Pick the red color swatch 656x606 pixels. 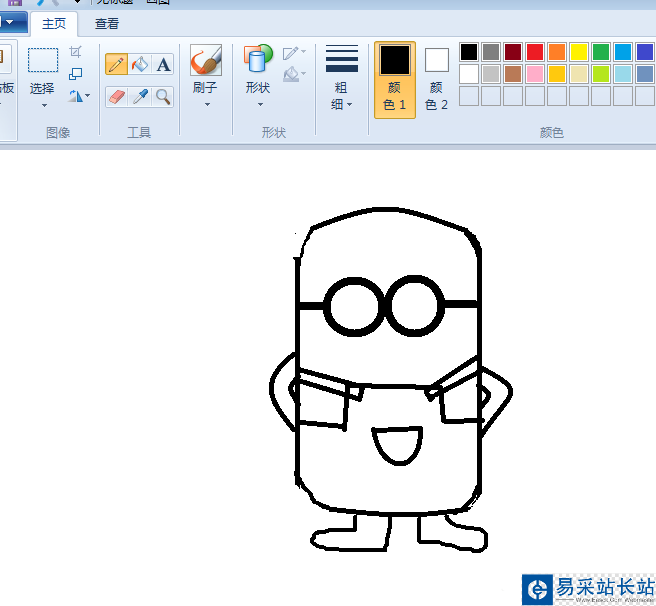click(x=535, y=52)
